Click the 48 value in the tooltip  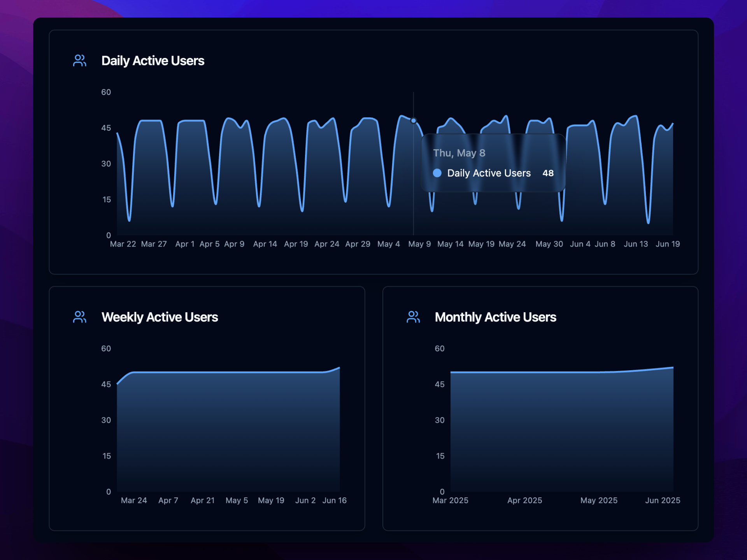point(548,173)
